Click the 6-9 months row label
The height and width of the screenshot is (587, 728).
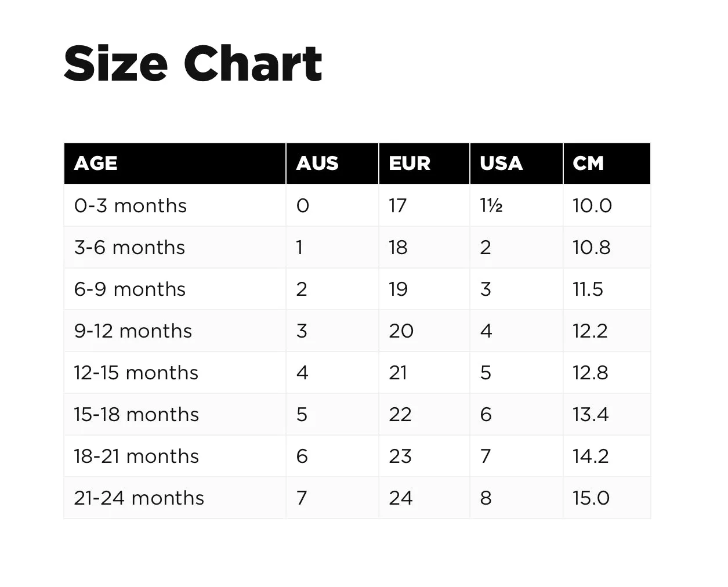click(x=130, y=289)
